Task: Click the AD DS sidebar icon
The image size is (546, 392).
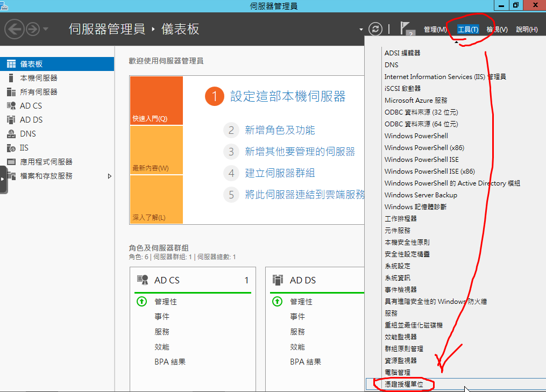Action: [x=11, y=120]
